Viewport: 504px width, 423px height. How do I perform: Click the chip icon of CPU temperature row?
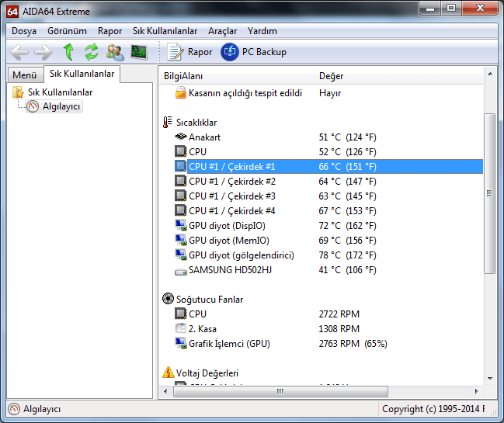pyautogui.click(x=181, y=151)
